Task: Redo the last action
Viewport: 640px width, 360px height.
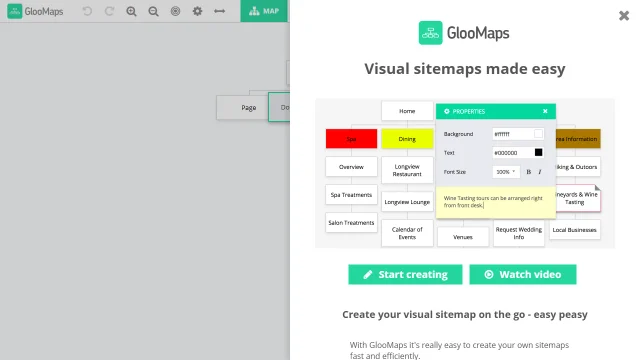Action: pyautogui.click(x=109, y=11)
